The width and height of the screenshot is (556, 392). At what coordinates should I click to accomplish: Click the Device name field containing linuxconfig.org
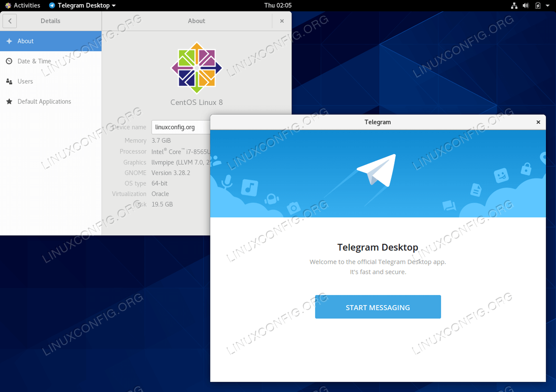181,127
